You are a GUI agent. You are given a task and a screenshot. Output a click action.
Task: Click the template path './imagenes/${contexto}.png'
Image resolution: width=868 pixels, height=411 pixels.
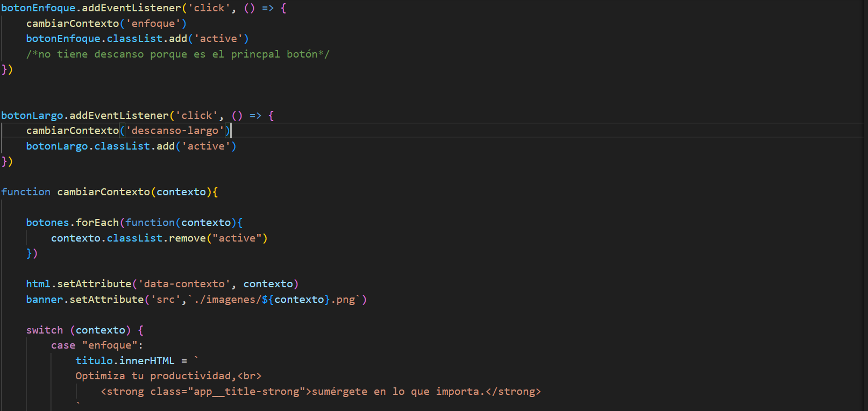tap(274, 300)
